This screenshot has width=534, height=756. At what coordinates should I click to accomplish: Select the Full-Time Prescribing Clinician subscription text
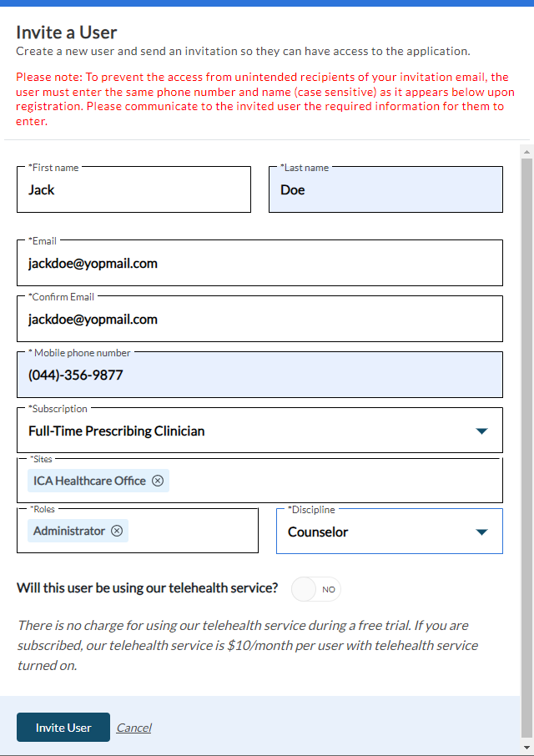coord(117,431)
